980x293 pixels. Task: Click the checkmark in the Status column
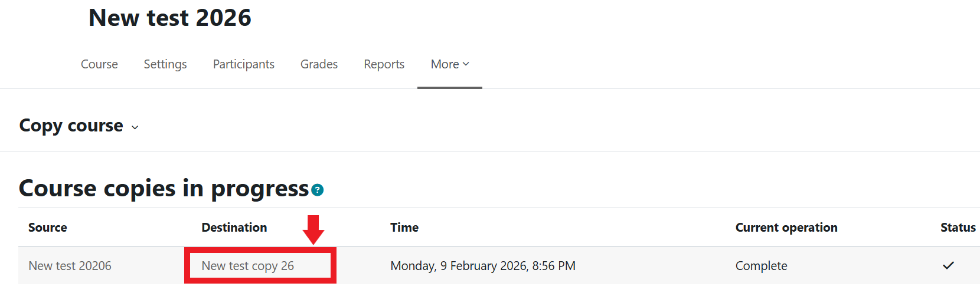948,265
